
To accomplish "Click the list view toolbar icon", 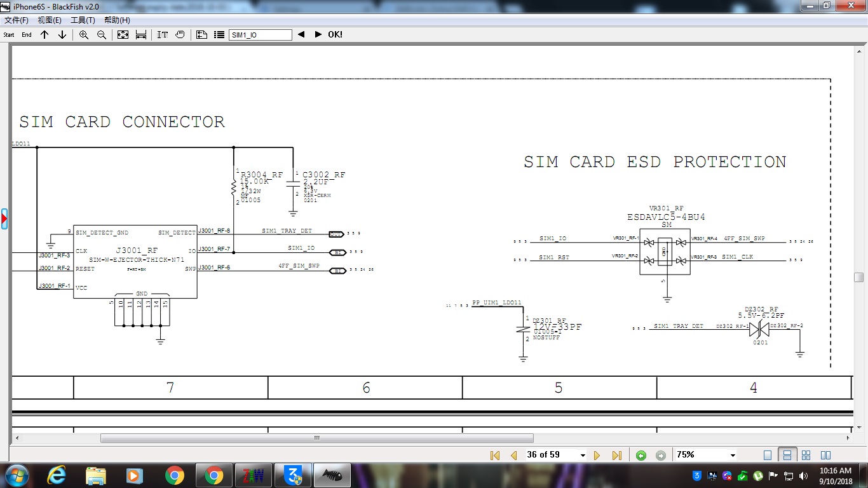I will point(219,35).
